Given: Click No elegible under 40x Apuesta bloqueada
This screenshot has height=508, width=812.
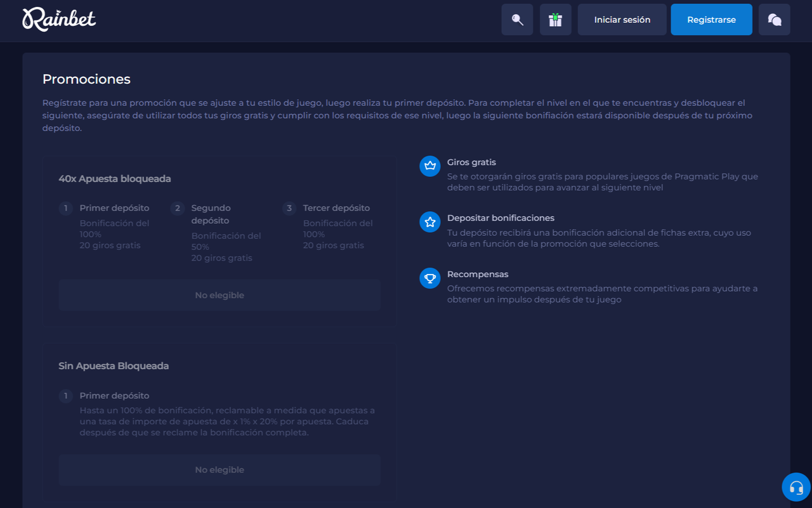Looking at the screenshot, I should (x=219, y=295).
